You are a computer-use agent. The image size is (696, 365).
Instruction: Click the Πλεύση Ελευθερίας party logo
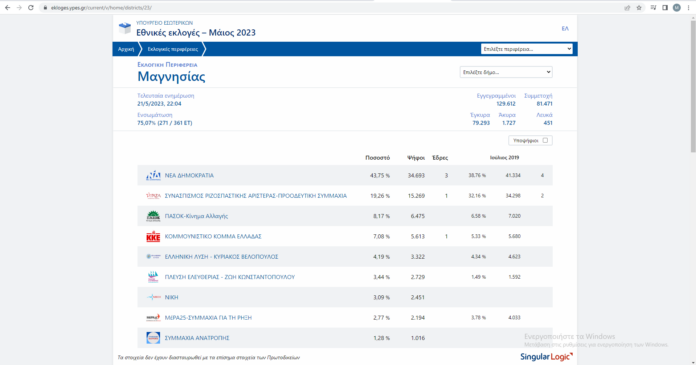(153, 277)
